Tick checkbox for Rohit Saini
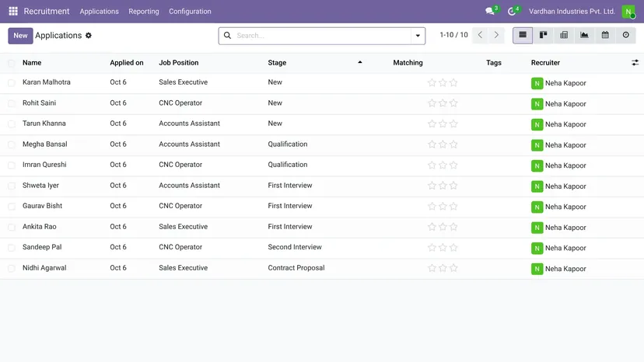The width and height of the screenshot is (644, 362). [12, 103]
